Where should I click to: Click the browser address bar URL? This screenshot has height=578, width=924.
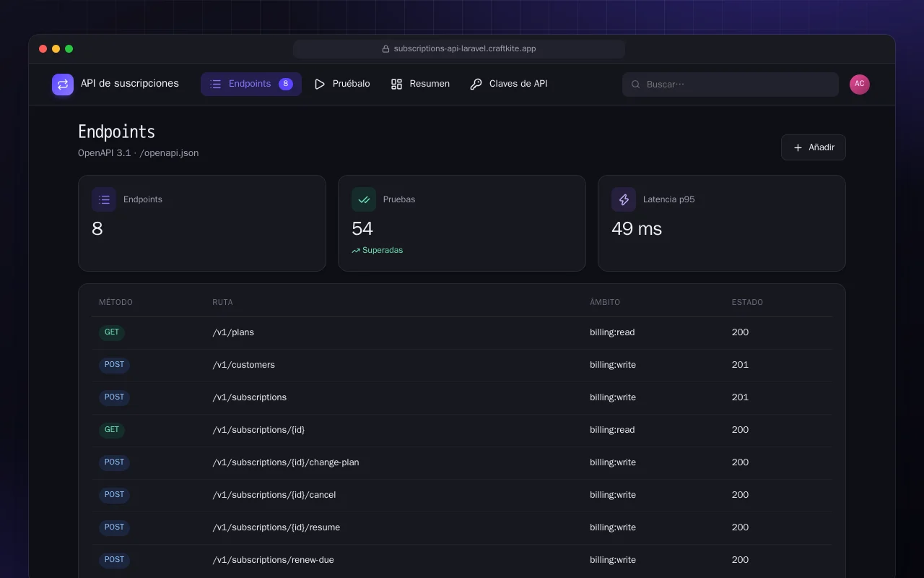tap(459, 49)
